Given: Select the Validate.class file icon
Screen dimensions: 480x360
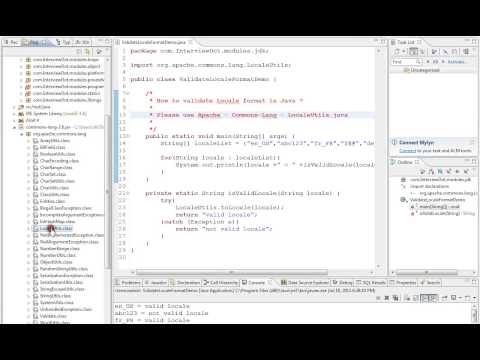Looking at the screenshot, I should coord(35,316).
